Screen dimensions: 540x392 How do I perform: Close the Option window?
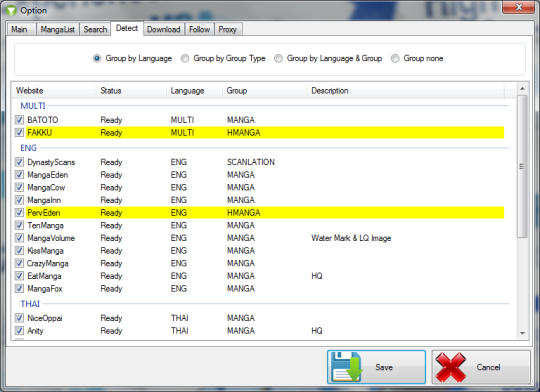519,7
